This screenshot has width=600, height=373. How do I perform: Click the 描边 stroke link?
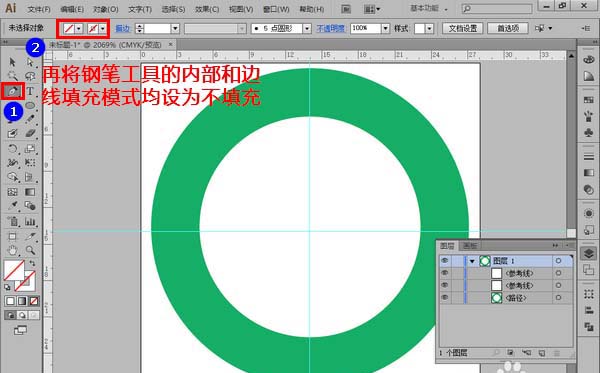123,28
